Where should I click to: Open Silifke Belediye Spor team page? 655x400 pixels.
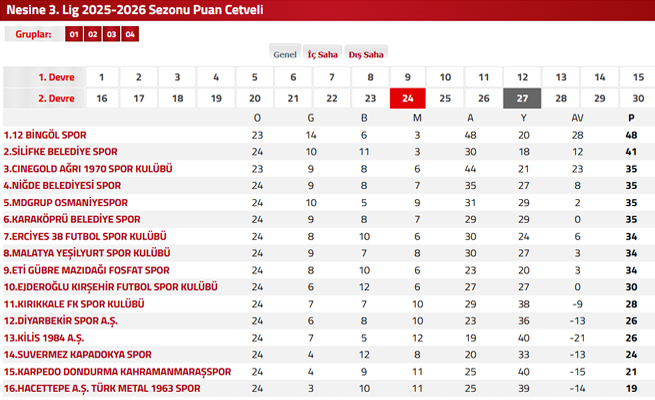pyautogui.click(x=60, y=152)
